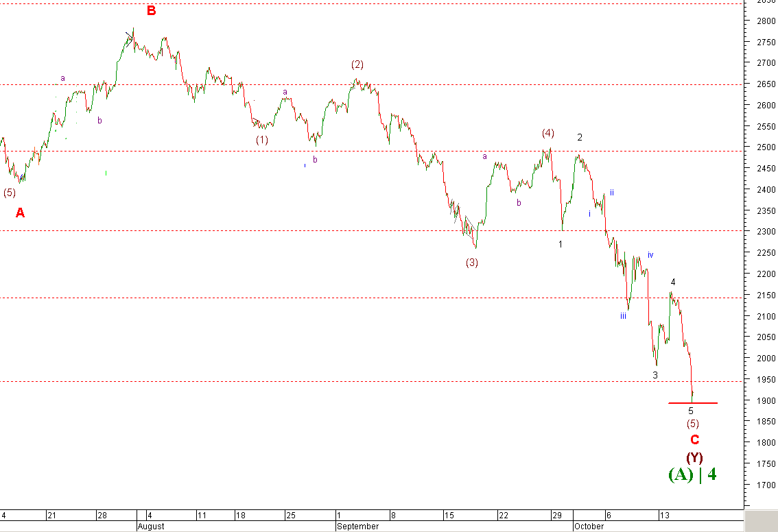Click the 2650 price axis value

tap(766, 84)
